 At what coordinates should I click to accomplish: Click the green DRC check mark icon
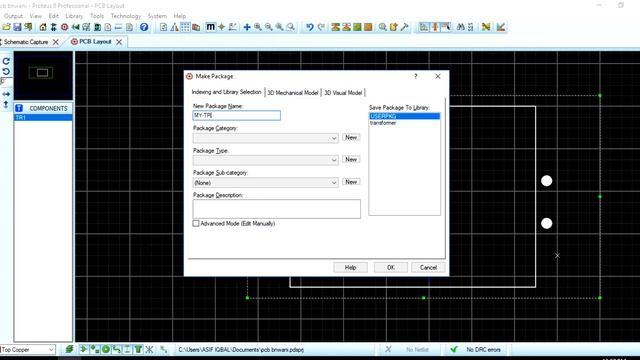coord(454,349)
